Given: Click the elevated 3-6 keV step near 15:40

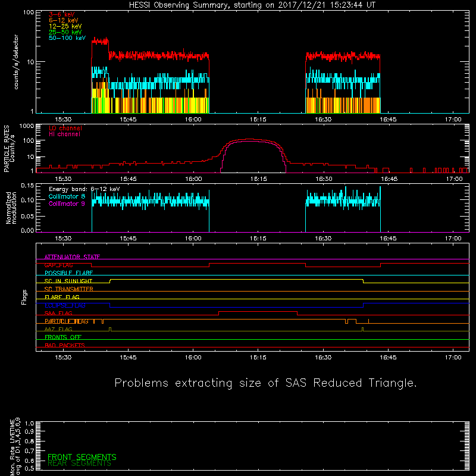Looking at the screenshot, I should pyautogui.click(x=100, y=42).
